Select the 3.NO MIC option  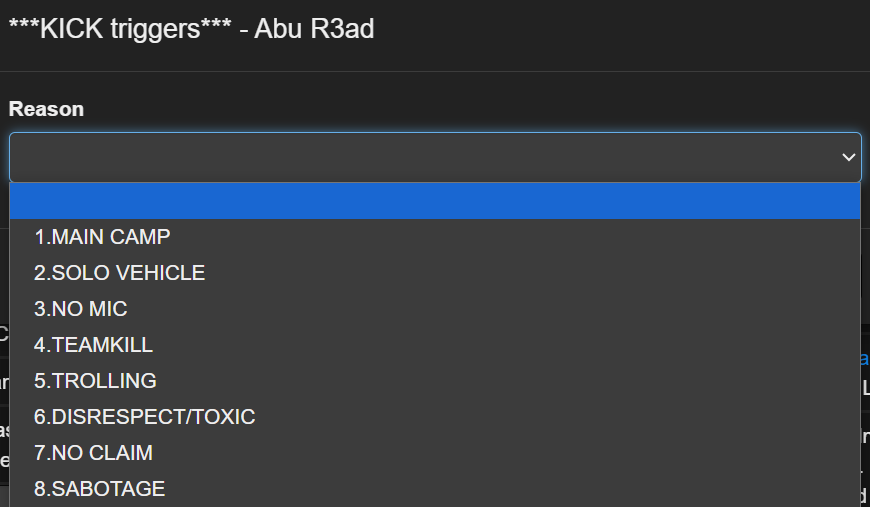[x=435, y=309]
